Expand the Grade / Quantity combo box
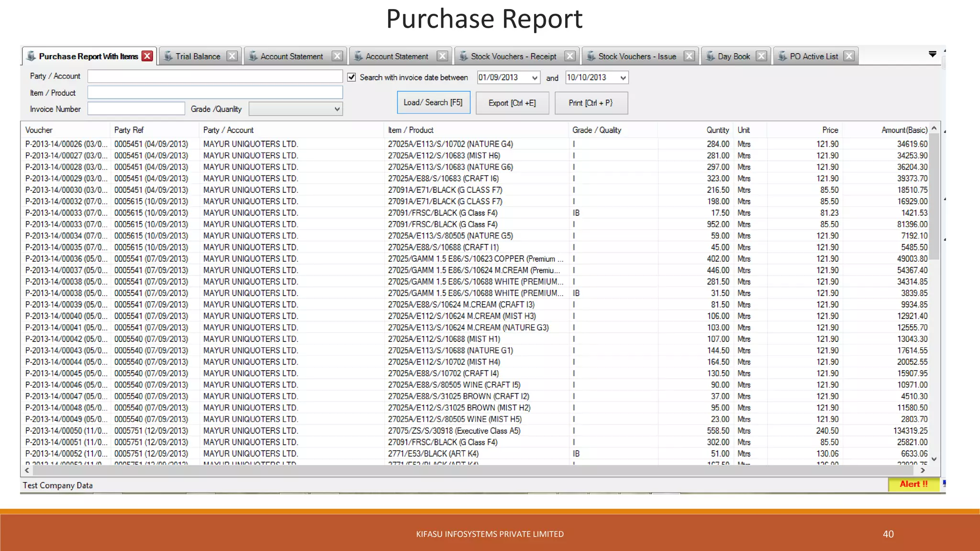This screenshot has width=980, height=551. coord(337,109)
